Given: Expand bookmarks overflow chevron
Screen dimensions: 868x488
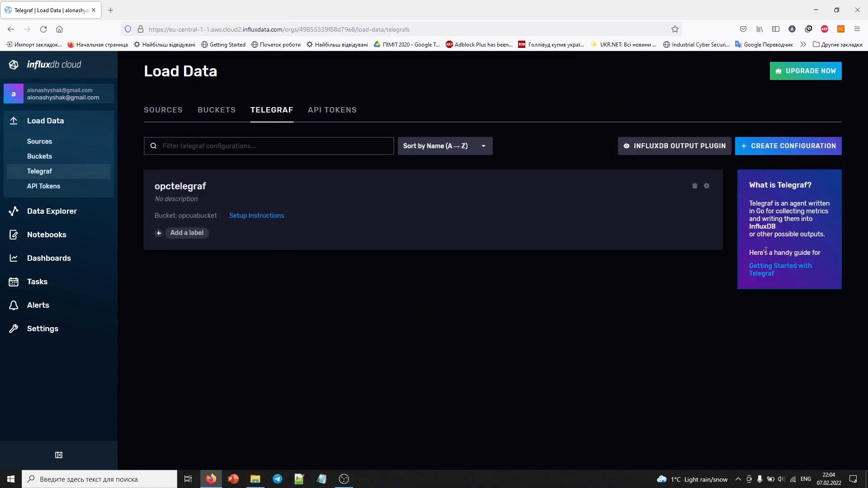Looking at the screenshot, I should 803,44.
